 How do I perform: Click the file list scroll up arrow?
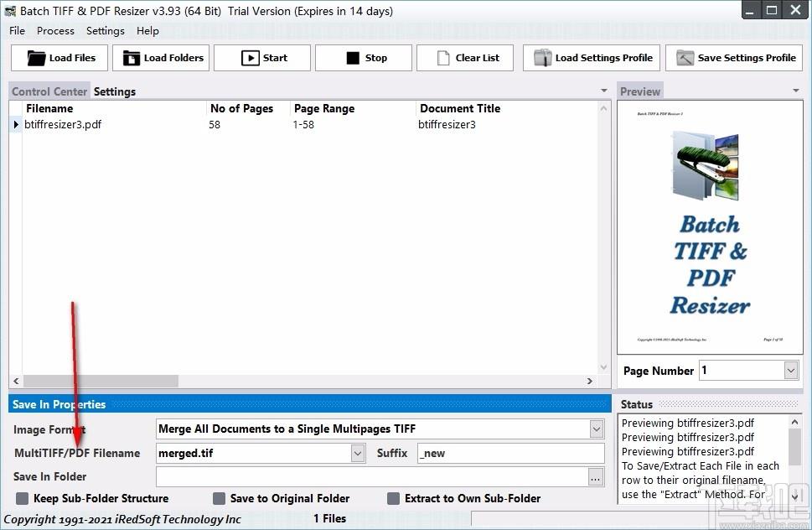(603, 108)
